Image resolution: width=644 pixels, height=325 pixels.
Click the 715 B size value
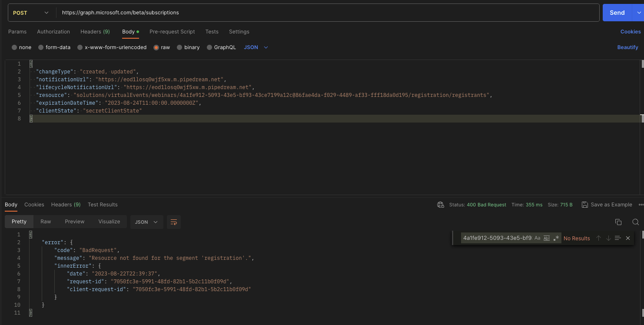pos(566,205)
